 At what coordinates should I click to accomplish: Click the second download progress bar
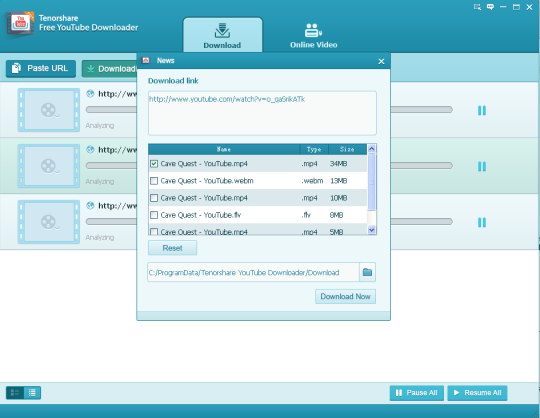pyautogui.click(x=269, y=166)
